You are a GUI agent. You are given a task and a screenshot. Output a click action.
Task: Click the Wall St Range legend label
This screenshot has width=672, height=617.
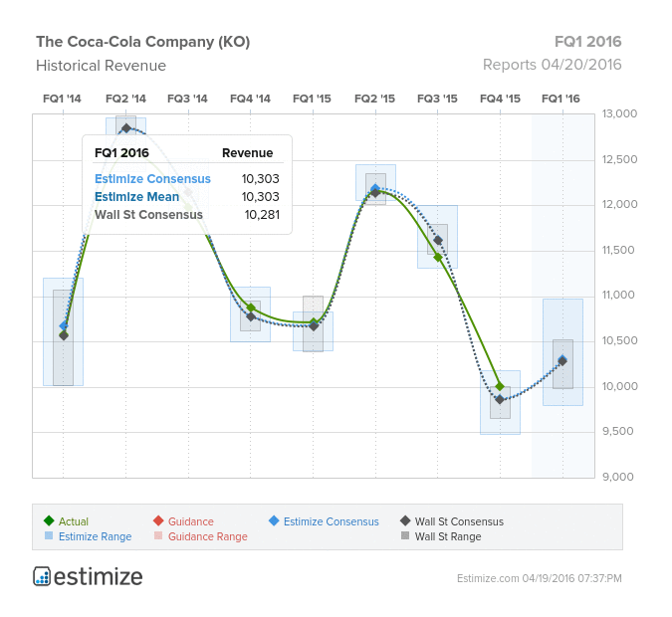coord(448,536)
